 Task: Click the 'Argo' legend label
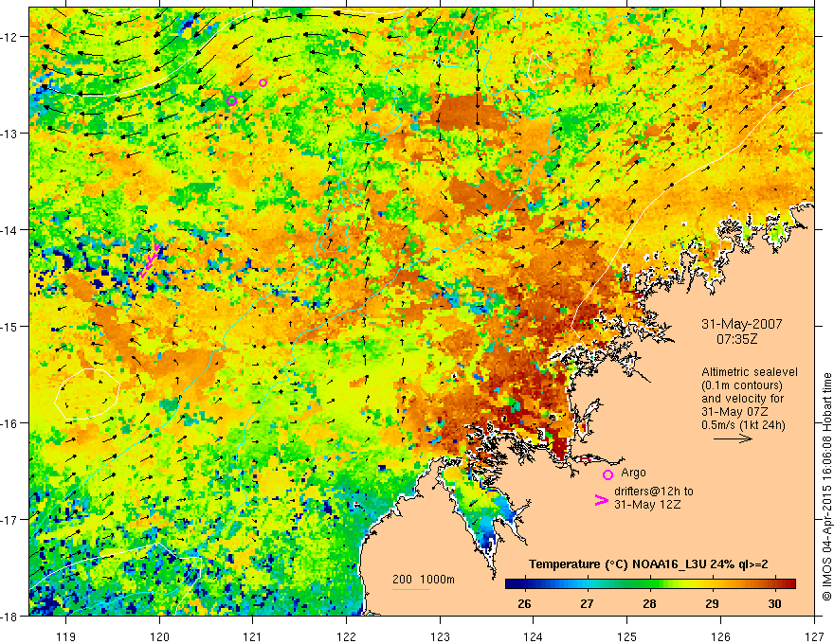click(x=633, y=473)
